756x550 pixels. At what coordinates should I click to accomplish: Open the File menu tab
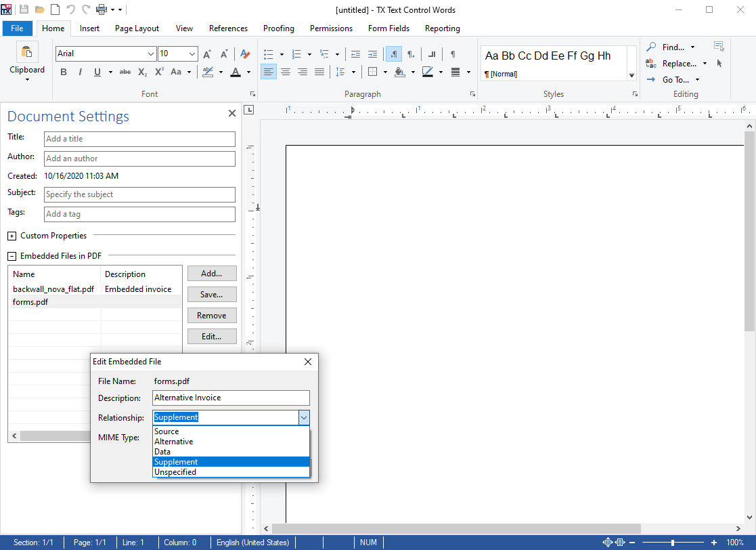18,28
